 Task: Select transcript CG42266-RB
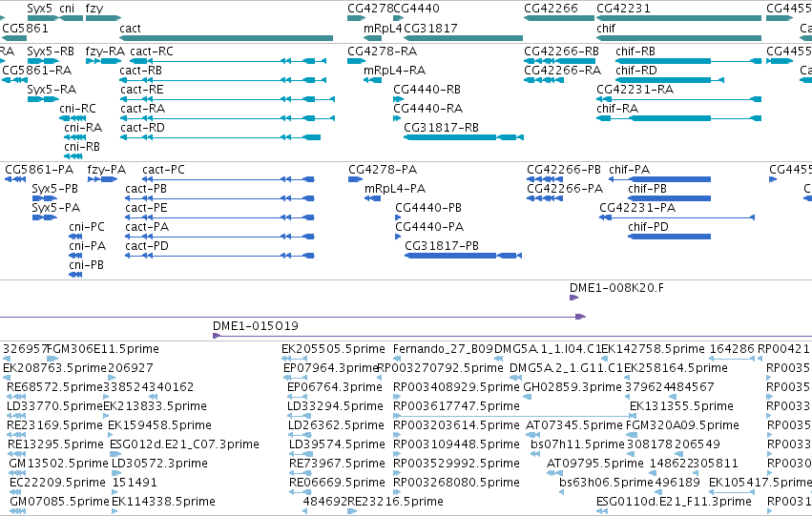tap(559, 61)
